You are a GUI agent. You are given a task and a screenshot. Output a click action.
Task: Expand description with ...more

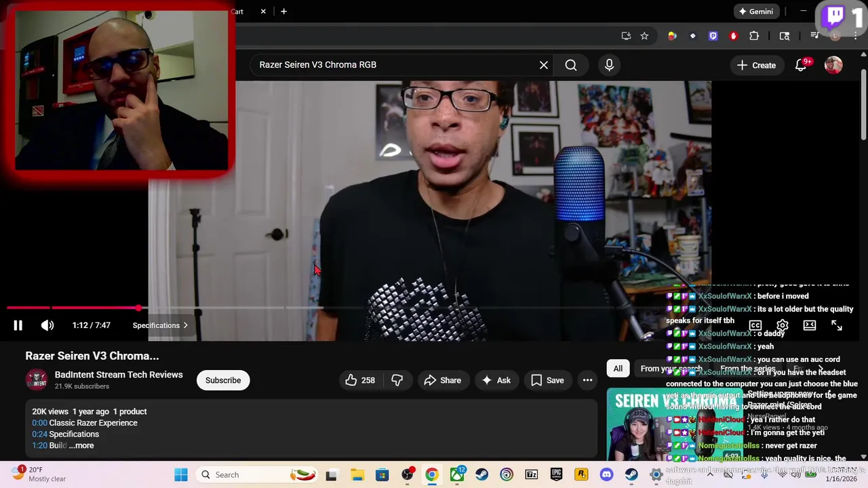point(81,446)
